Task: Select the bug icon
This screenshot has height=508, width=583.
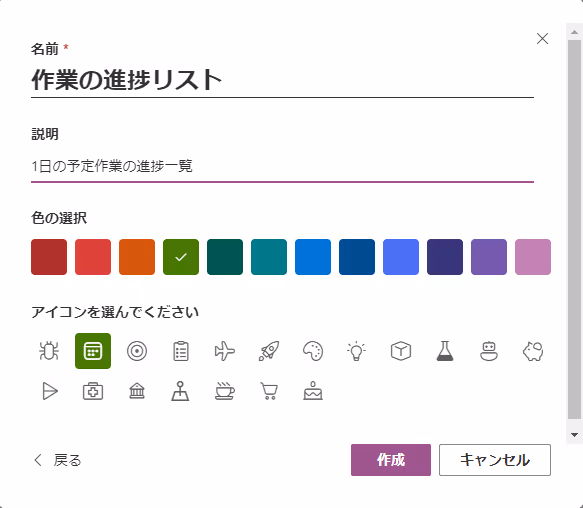Action: tap(49, 351)
